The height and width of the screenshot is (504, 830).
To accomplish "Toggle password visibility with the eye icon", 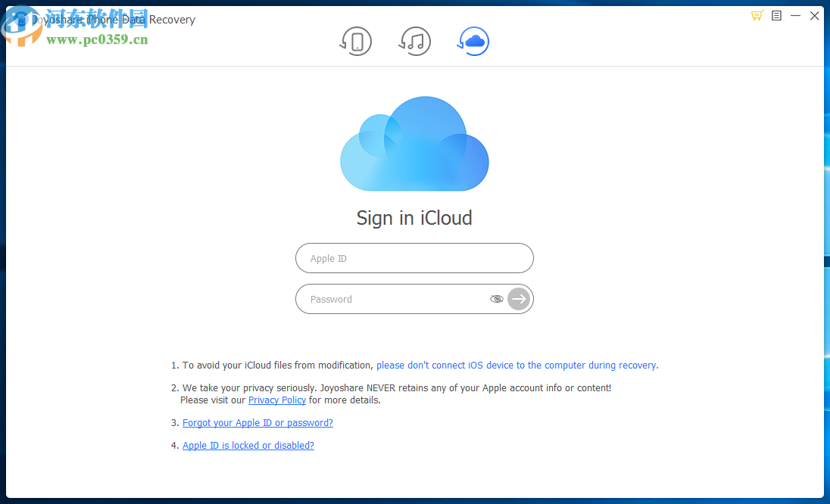I will pos(497,299).
